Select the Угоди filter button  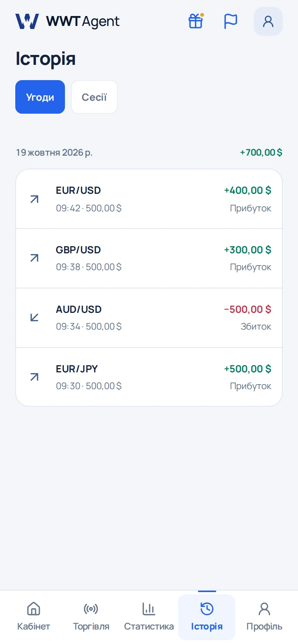[x=40, y=97]
